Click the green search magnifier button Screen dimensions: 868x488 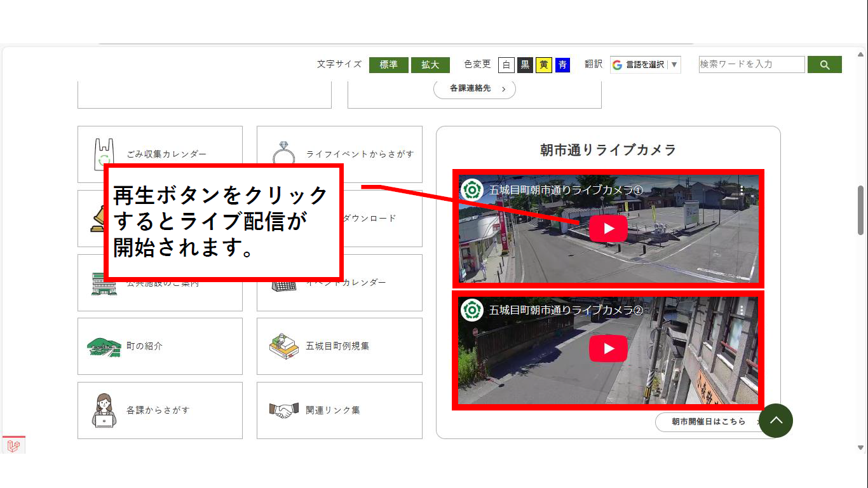point(825,65)
